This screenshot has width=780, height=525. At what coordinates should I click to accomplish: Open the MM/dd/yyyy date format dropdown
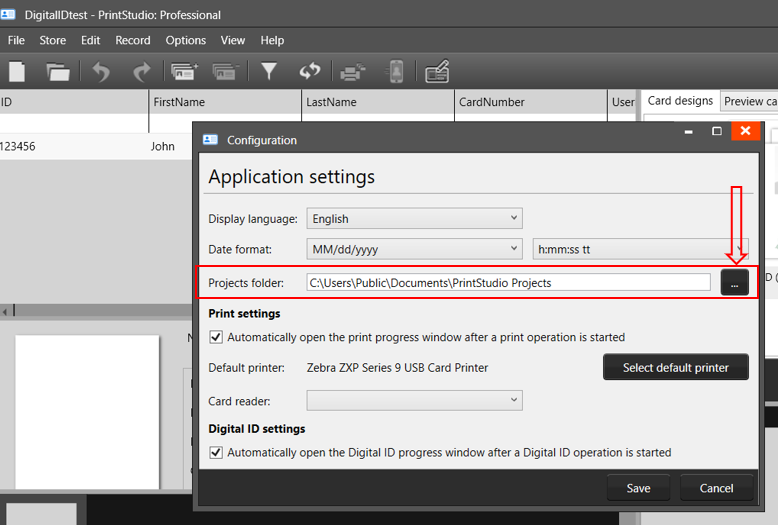point(414,249)
